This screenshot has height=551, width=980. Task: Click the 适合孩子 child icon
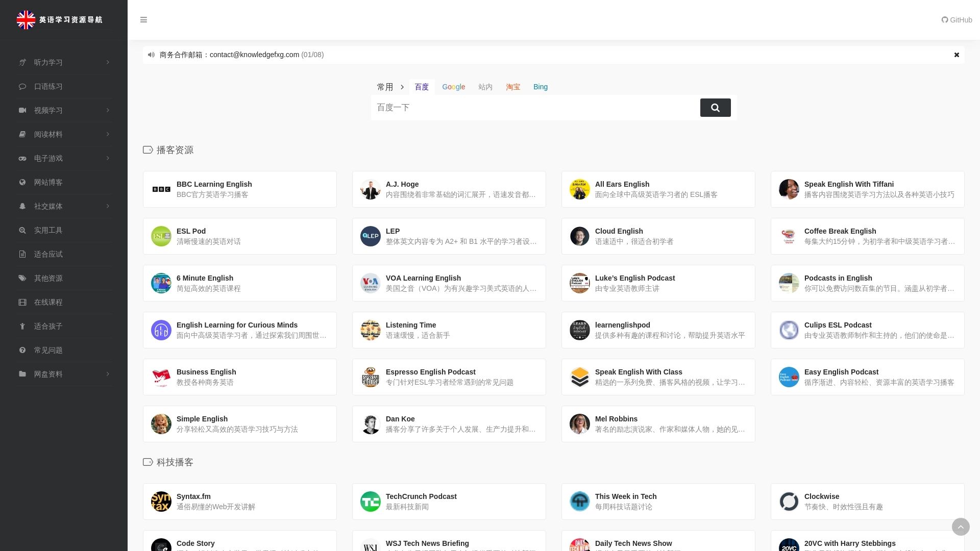tap(22, 326)
